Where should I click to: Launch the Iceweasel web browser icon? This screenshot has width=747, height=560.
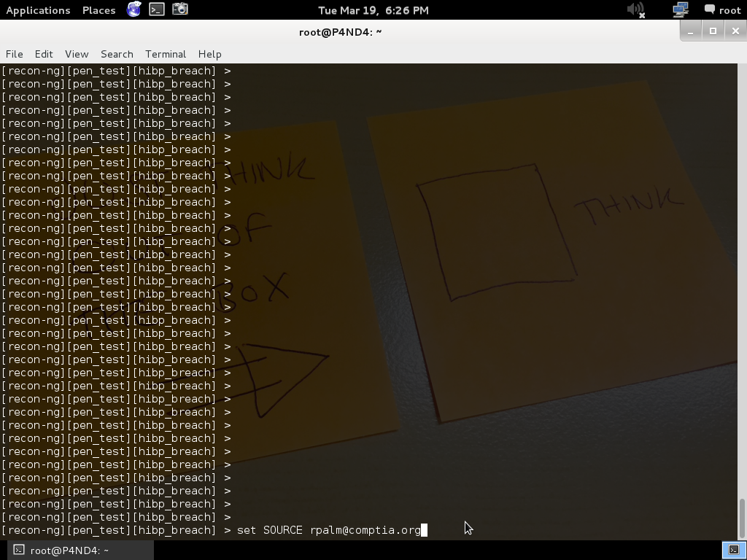click(134, 9)
